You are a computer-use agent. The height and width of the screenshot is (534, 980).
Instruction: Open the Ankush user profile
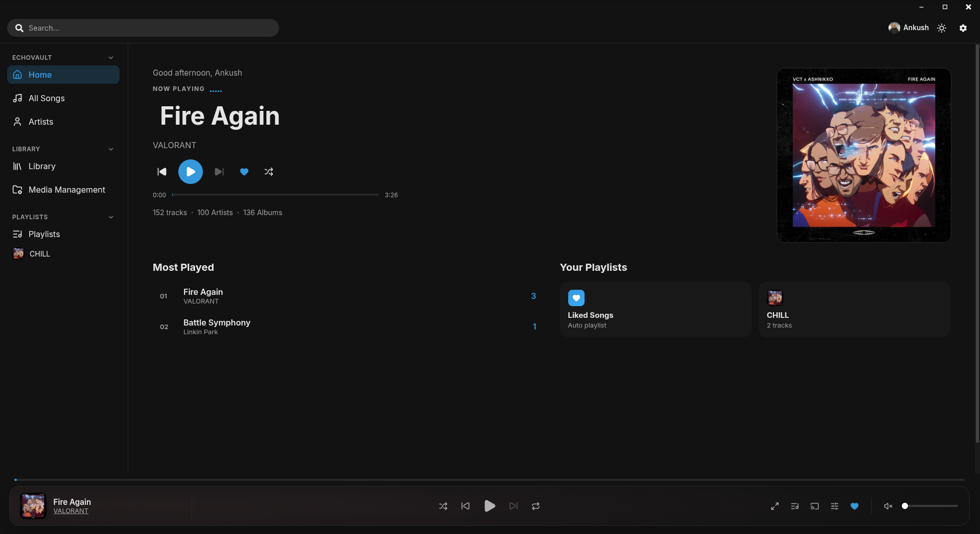(908, 28)
